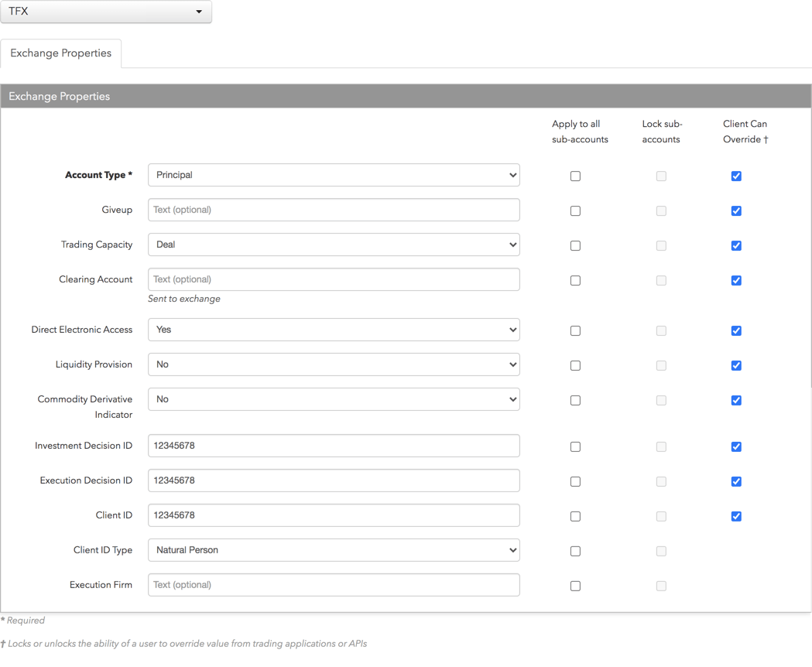Uncheck Client Can Override for Liquidity Provision
Viewport: 812px width, 667px height.
pos(736,365)
